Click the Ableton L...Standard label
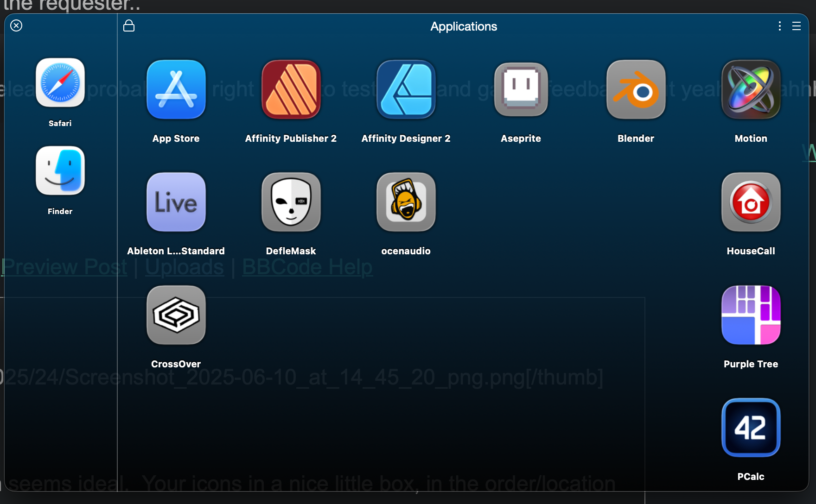This screenshot has height=504, width=816. [176, 251]
